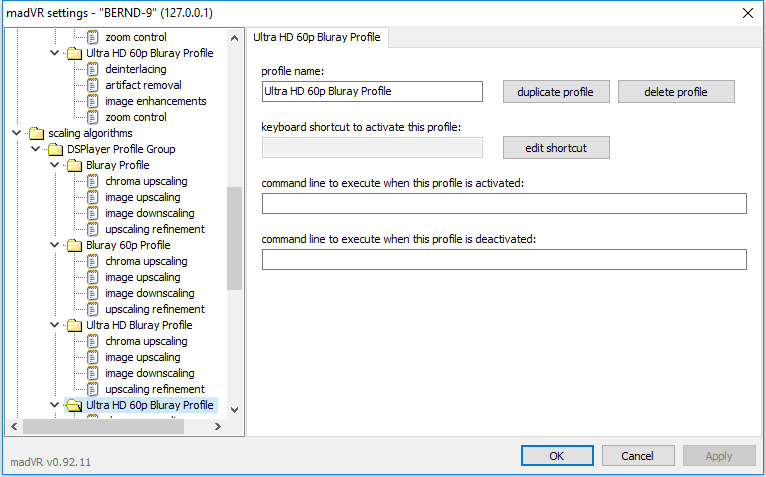The height and width of the screenshot is (477, 766).
Task: Click the page icon next to image enhancements
Action: [x=92, y=102]
